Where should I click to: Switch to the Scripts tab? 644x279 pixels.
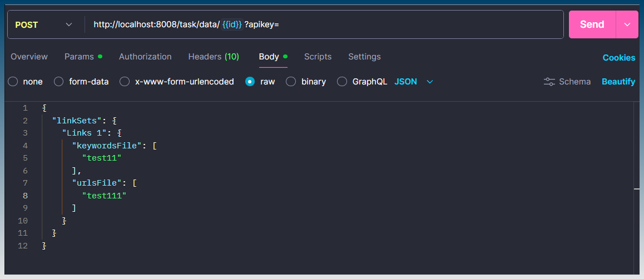[318, 57]
